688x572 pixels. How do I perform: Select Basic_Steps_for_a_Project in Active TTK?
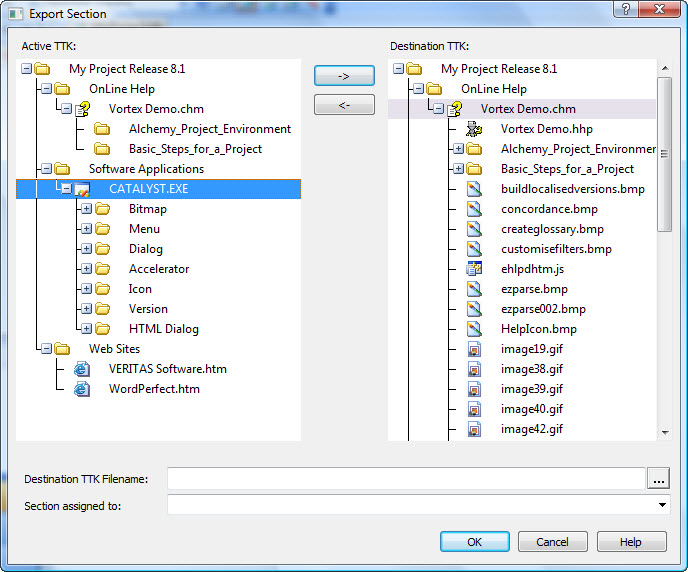pos(195,149)
